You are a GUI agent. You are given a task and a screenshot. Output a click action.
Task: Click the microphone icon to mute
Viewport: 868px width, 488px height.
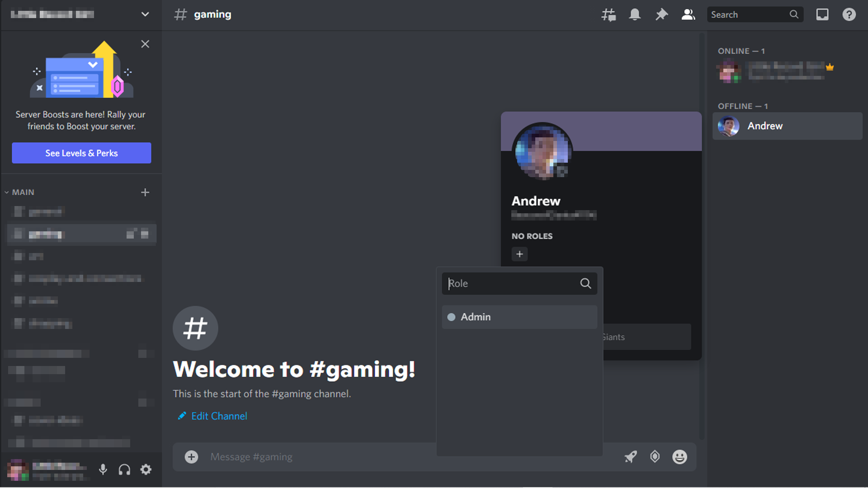pos(103,470)
